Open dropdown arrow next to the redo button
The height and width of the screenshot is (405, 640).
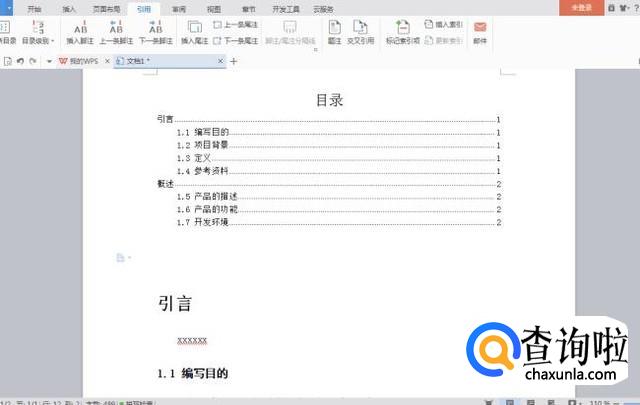(47, 61)
